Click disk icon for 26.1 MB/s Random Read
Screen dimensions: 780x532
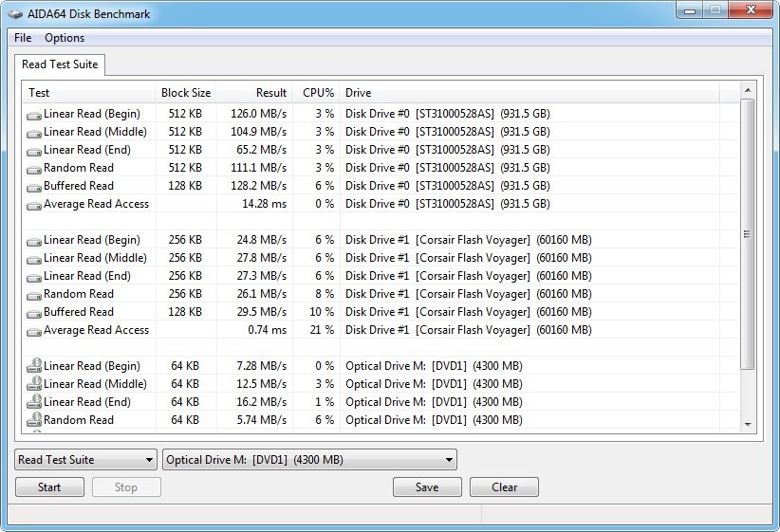click(34, 295)
